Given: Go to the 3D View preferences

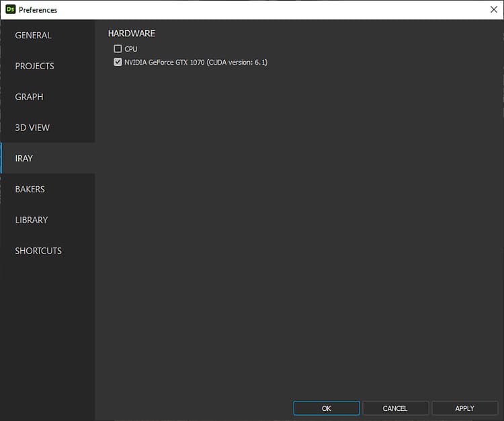Looking at the screenshot, I should (48, 128).
